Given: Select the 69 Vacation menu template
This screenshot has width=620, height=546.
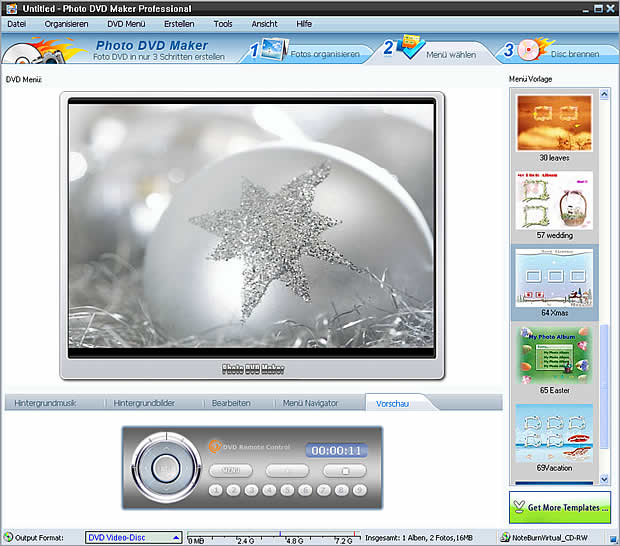Looking at the screenshot, I should point(554,438).
